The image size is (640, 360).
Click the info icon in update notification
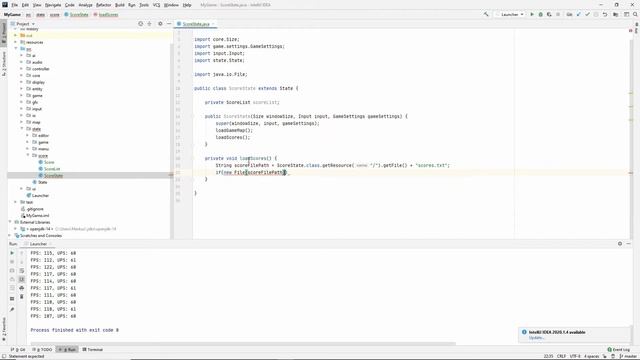[524, 332]
